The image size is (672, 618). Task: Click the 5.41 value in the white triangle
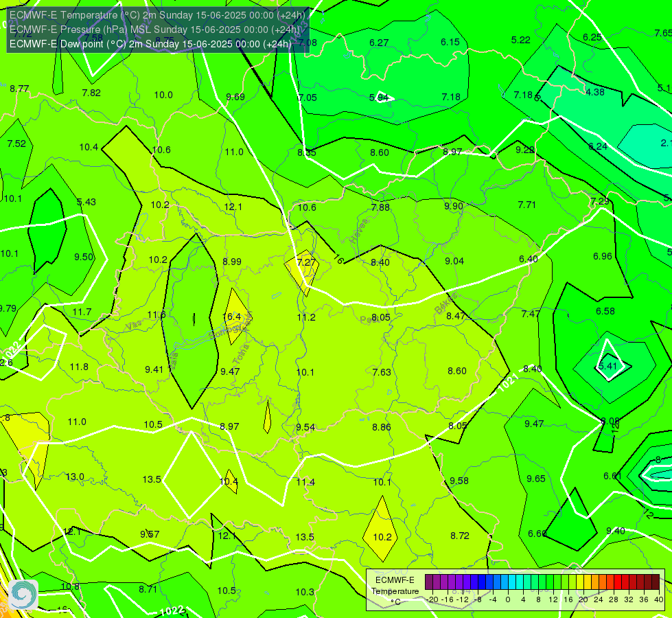point(607,366)
